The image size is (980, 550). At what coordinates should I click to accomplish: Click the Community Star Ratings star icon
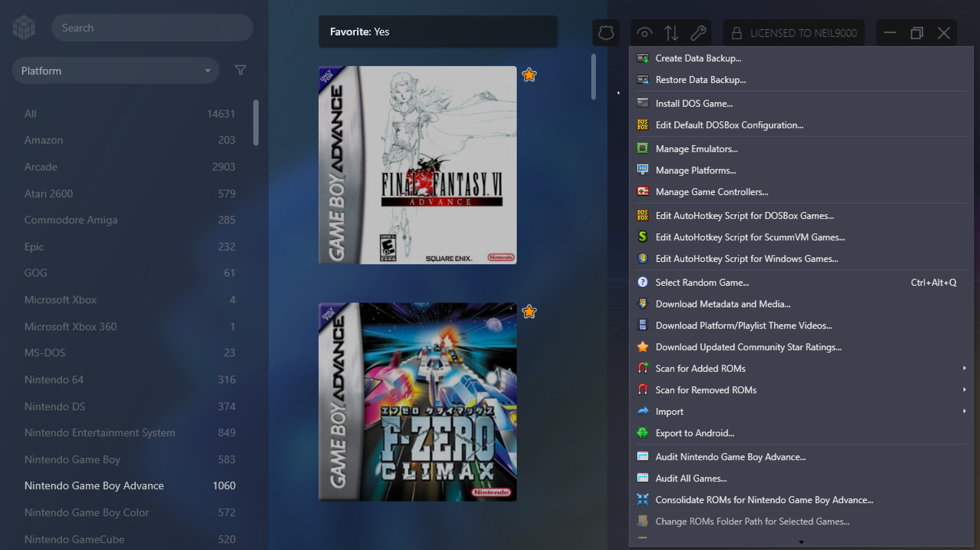(x=642, y=346)
